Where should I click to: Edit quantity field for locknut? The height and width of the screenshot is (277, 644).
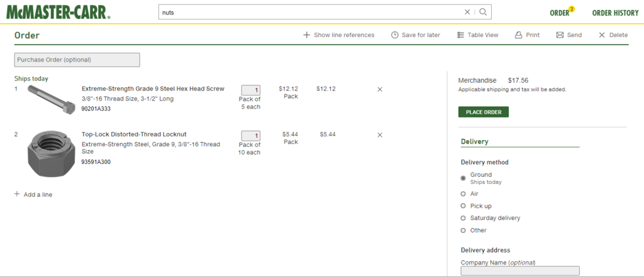[250, 136]
